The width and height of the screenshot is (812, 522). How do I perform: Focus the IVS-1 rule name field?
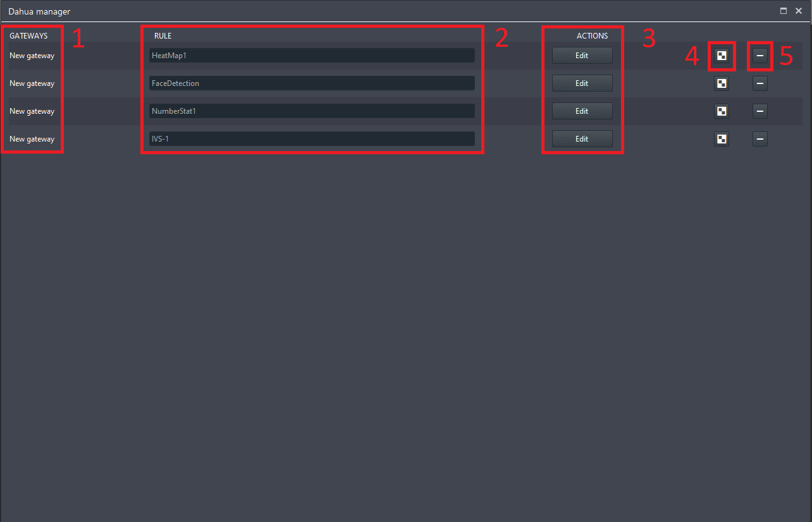pos(312,139)
